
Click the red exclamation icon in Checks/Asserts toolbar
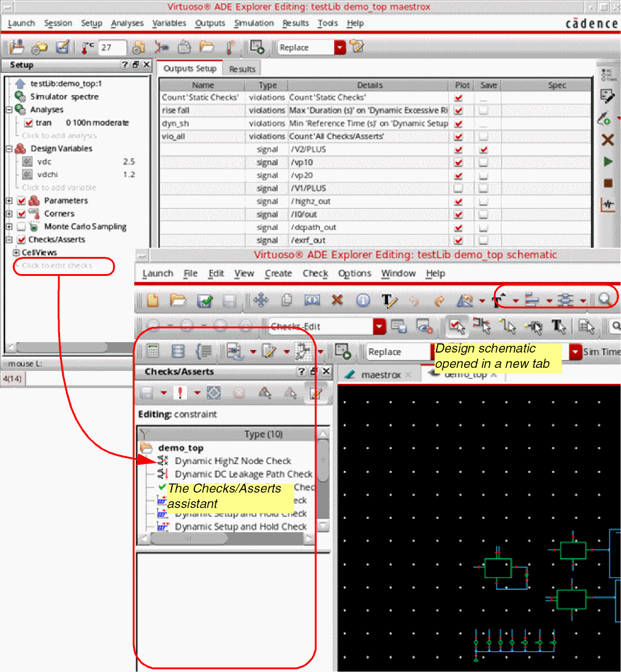(x=180, y=392)
